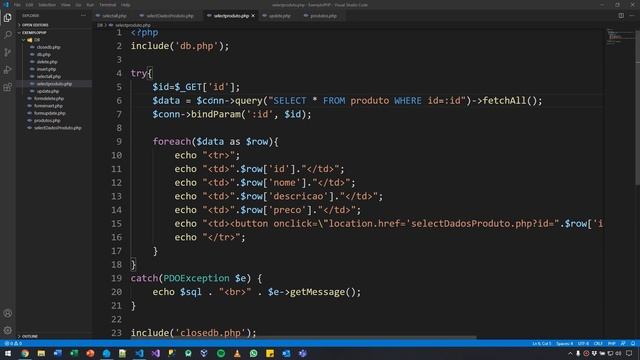Screen dimensions: 640x360
Task: Click the Split Editor icon
Action: [x=621, y=16]
